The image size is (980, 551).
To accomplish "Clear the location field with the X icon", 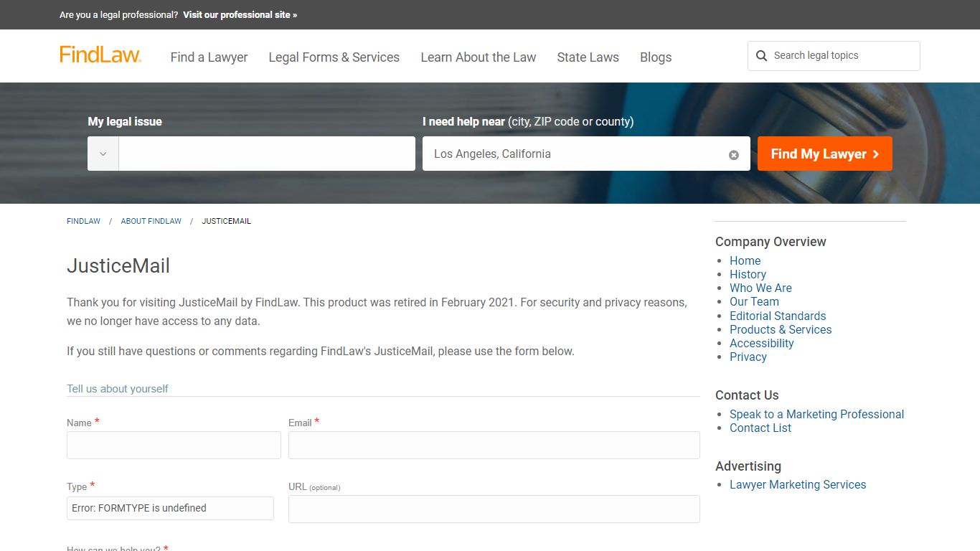I will pos(734,155).
